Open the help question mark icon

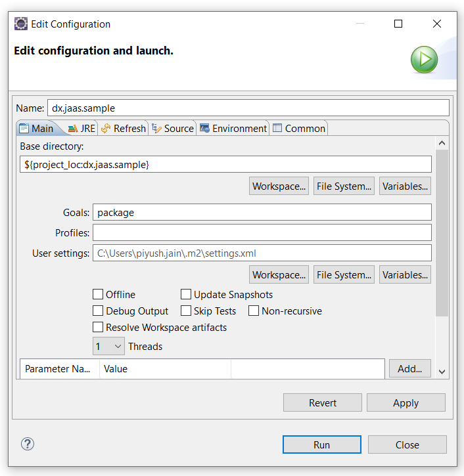tap(28, 444)
